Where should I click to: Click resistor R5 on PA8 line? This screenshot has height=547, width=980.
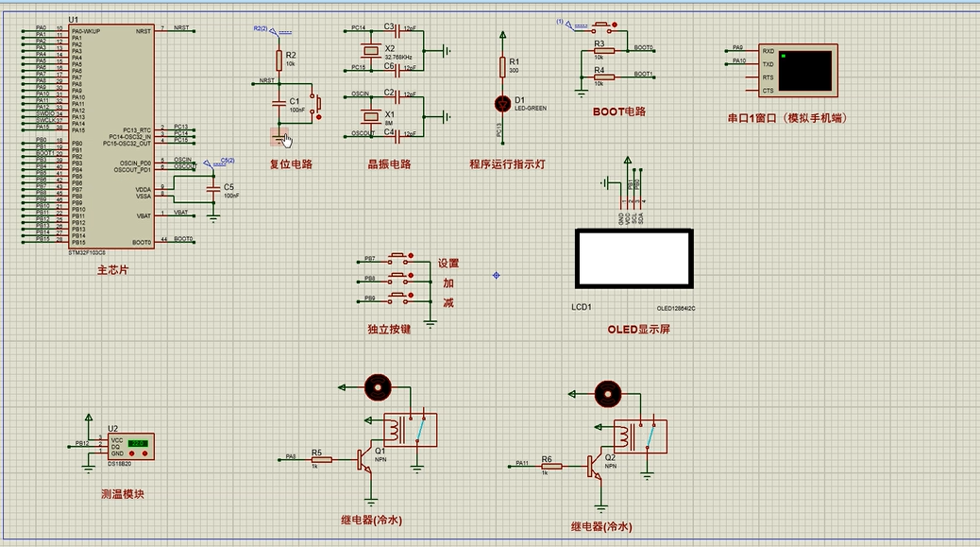coord(321,459)
